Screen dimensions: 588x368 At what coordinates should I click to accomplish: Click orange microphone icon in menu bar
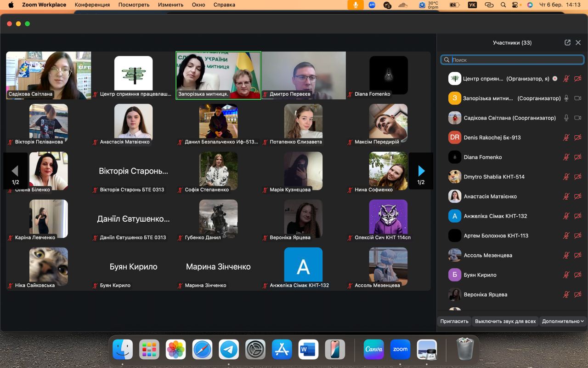(x=355, y=5)
